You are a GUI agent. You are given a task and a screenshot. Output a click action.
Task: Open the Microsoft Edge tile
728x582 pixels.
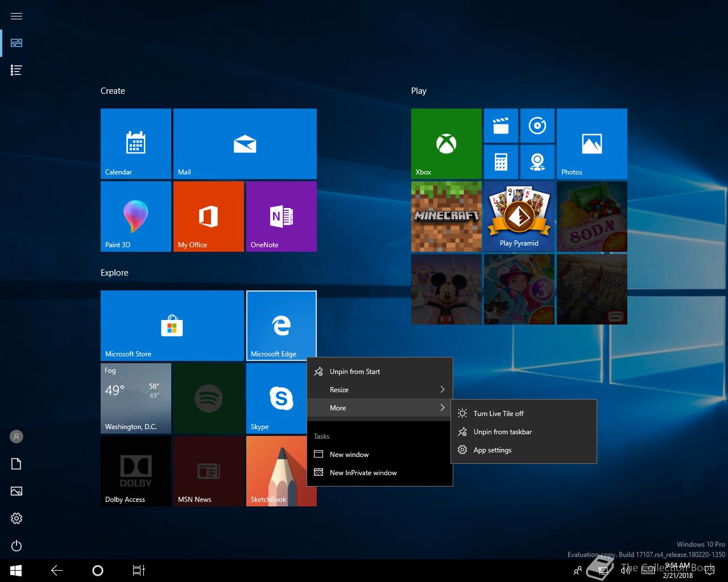[282, 326]
